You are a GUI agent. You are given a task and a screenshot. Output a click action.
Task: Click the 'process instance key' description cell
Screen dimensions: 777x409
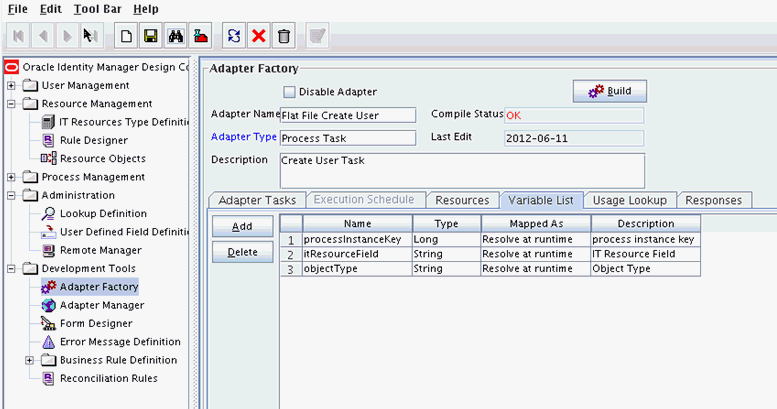coord(646,239)
